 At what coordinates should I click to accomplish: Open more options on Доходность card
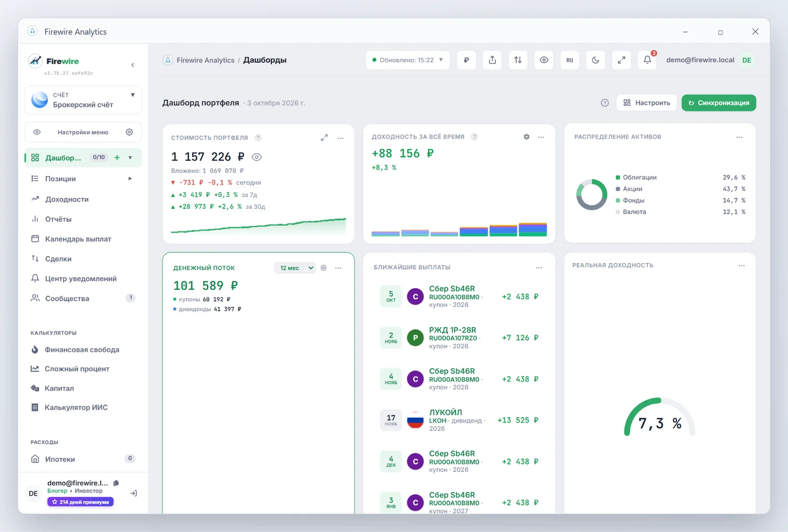pos(541,137)
